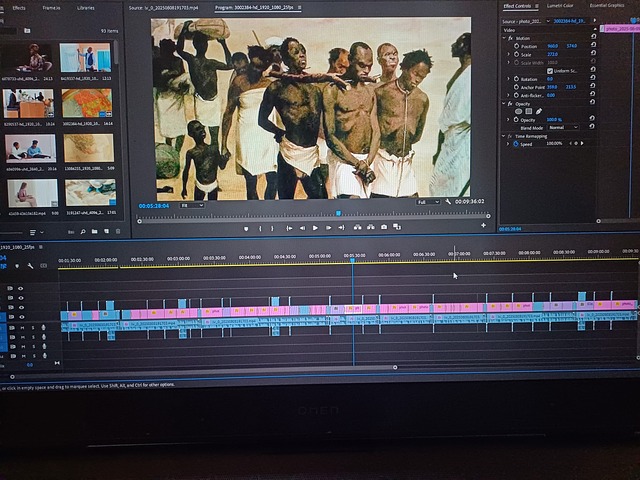The height and width of the screenshot is (480, 640).
Task: Click the Lift icon in Program monitor
Action: 358,227
